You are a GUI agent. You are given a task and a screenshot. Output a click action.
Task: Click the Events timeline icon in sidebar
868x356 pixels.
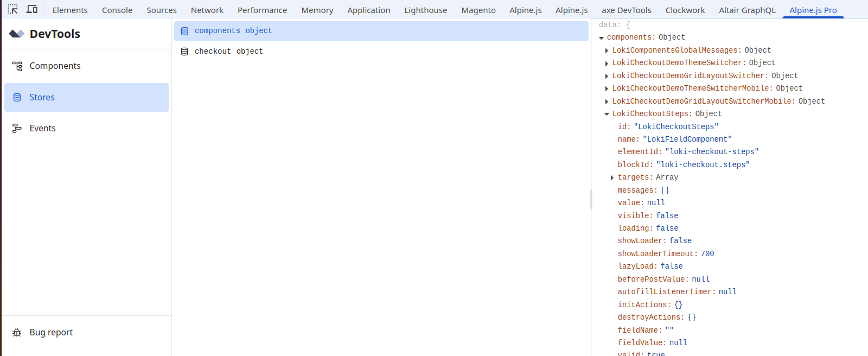(x=17, y=129)
